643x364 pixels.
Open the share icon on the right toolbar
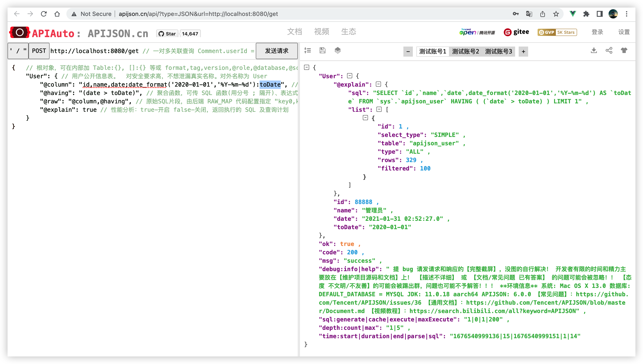[x=609, y=51]
